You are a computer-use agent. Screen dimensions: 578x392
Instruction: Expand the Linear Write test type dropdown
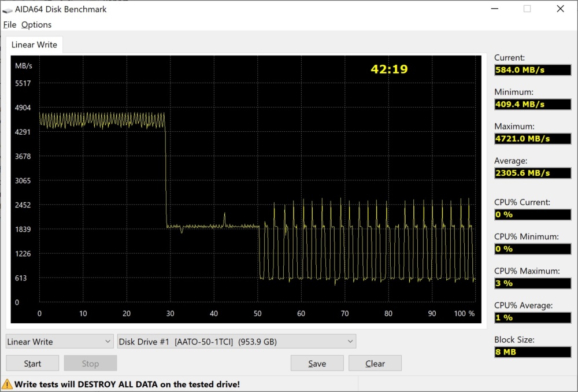[60, 342]
